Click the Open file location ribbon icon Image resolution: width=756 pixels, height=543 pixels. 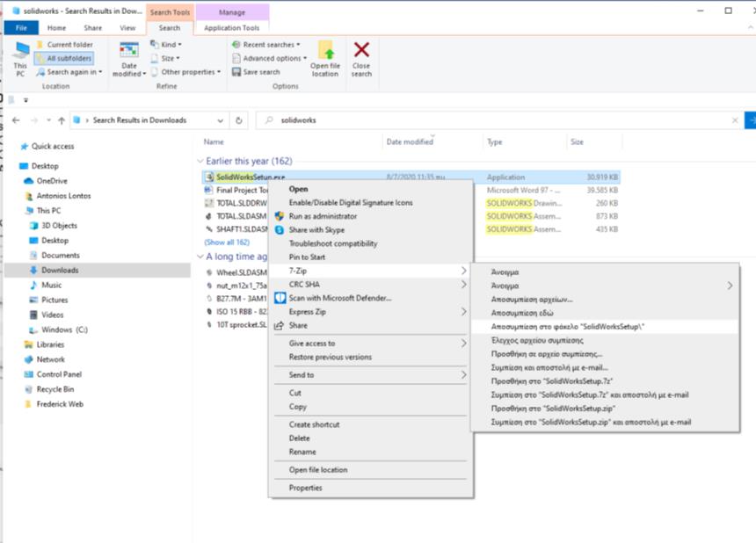(325, 53)
